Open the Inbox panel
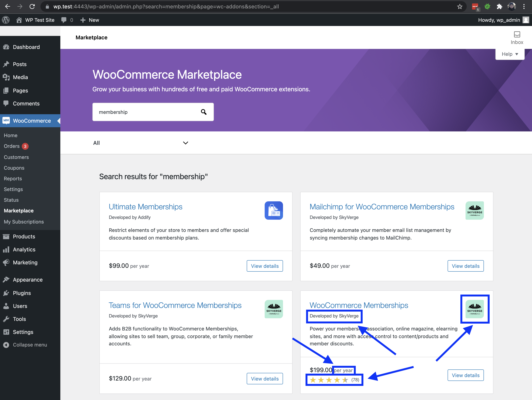The height and width of the screenshot is (400, 532). click(x=517, y=38)
